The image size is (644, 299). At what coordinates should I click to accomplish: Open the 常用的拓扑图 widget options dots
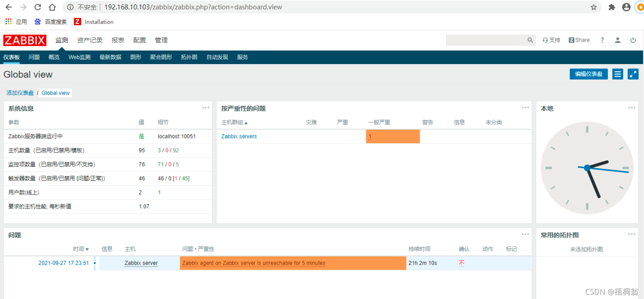[x=632, y=234]
